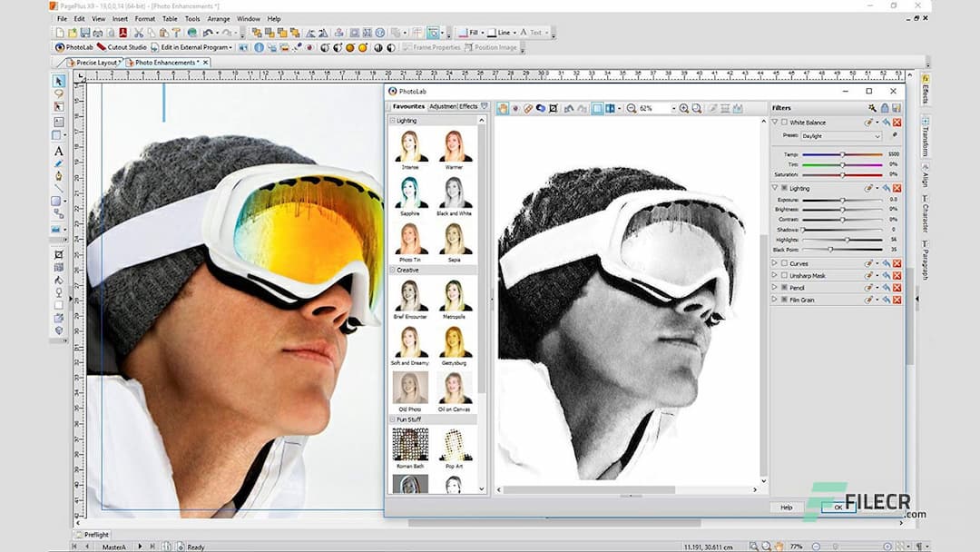Enable the Curves filter checkbox
980x552 pixels.
tap(783, 263)
